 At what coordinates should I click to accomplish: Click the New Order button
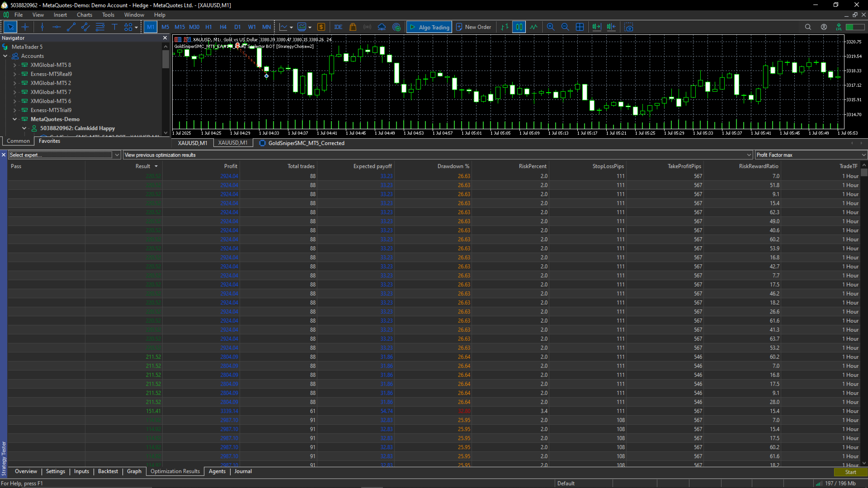coord(473,27)
